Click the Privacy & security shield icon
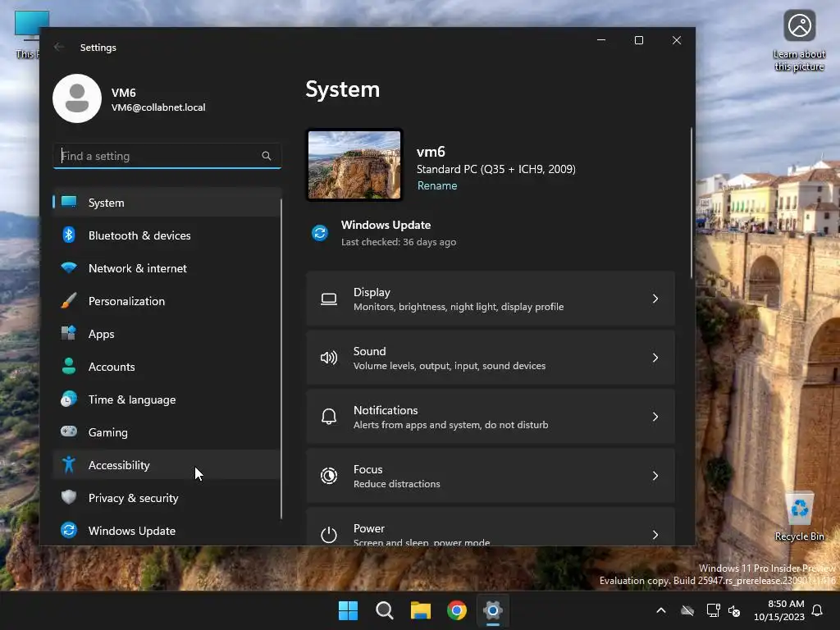Image resolution: width=840 pixels, height=630 pixels. (x=69, y=497)
